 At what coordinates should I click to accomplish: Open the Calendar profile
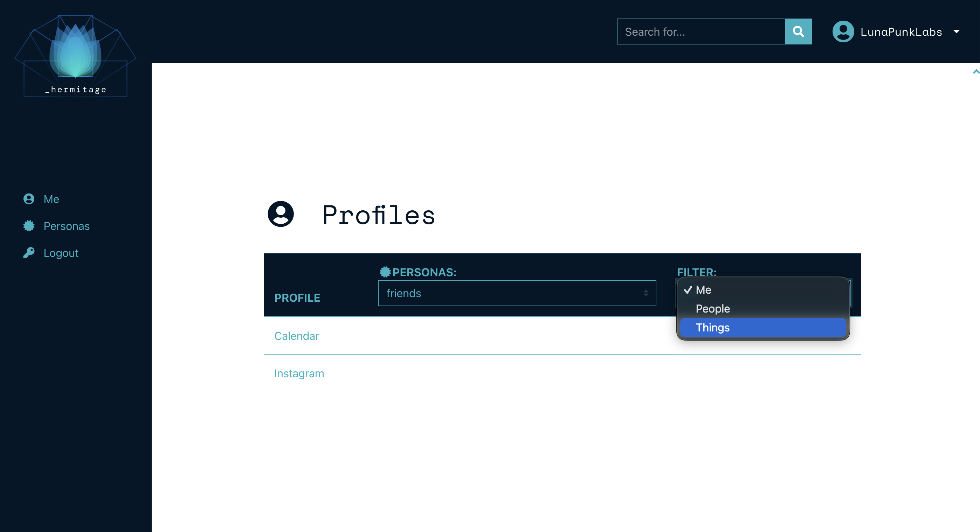point(297,336)
